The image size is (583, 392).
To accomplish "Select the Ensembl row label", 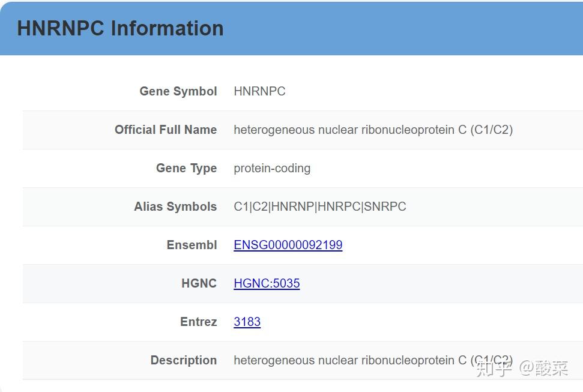I will [192, 245].
